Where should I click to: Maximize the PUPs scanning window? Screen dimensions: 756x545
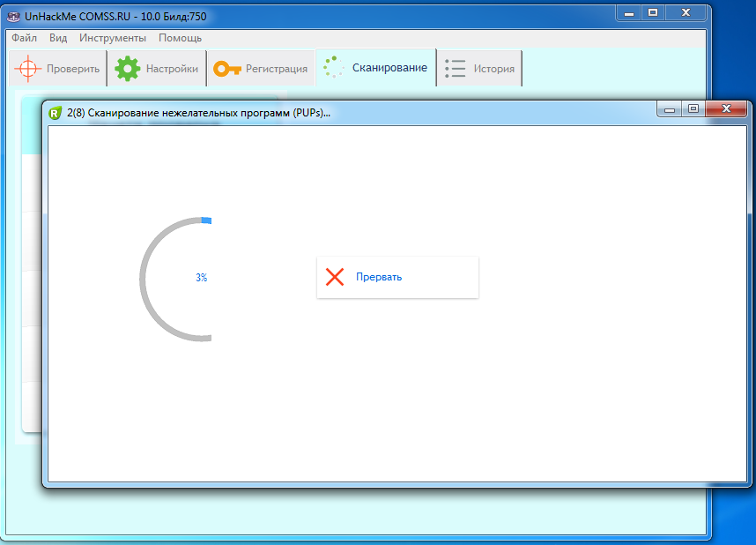coord(693,109)
